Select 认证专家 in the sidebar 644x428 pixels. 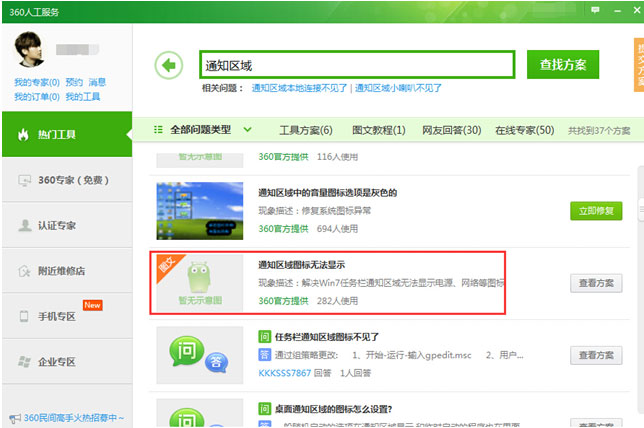[67, 225]
